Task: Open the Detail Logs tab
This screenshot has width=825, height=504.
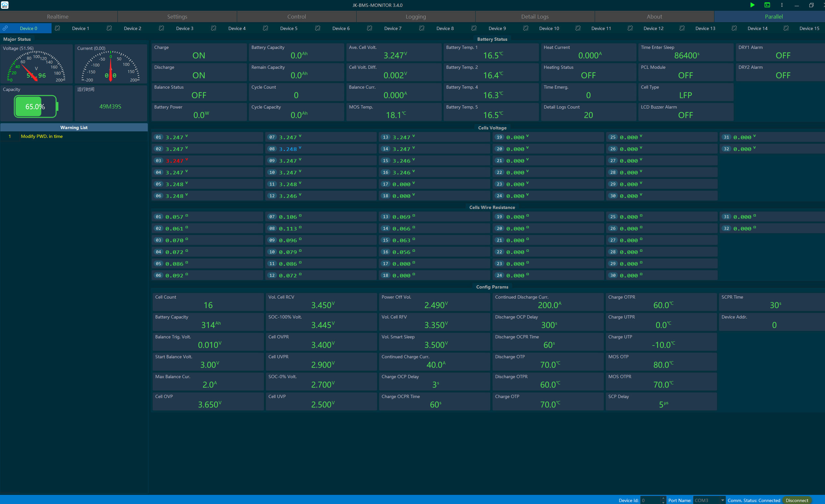Action: click(x=535, y=16)
